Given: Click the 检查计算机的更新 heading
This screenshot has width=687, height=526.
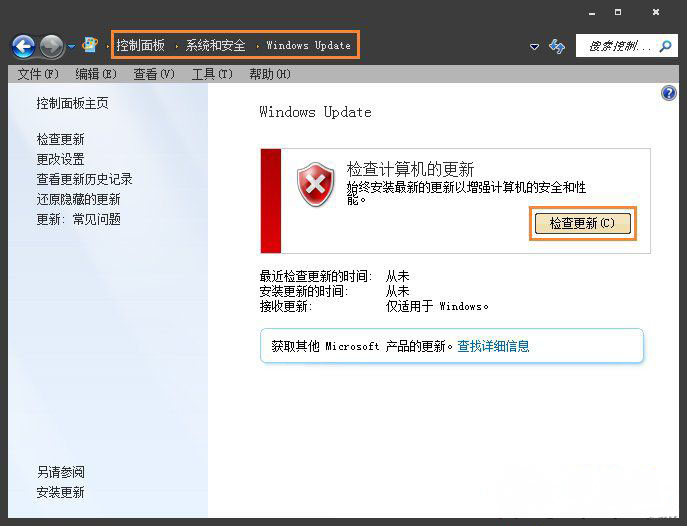Looking at the screenshot, I should [411, 169].
